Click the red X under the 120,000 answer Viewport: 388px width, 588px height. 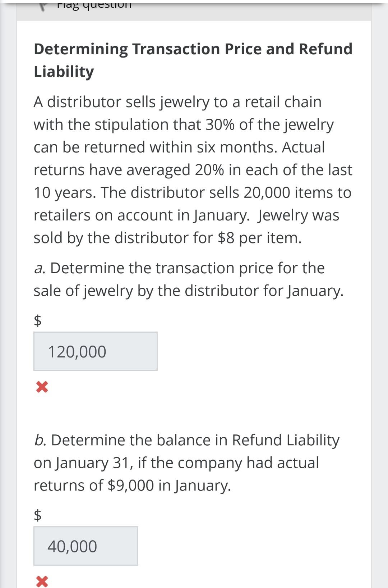coord(42,387)
